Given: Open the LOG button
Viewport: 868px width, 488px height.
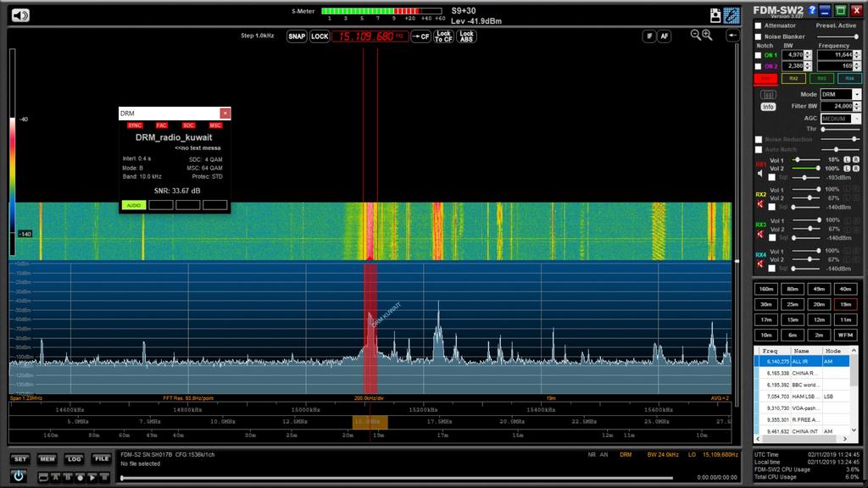Looking at the screenshot, I should click(74, 458).
